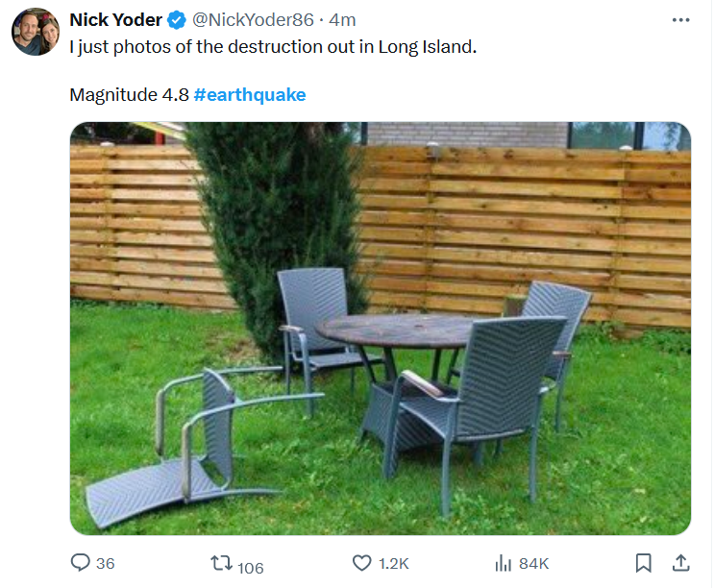This screenshot has width=714, height=588.
Task: Click the 106 reposts count
Action: click(250, 567)
